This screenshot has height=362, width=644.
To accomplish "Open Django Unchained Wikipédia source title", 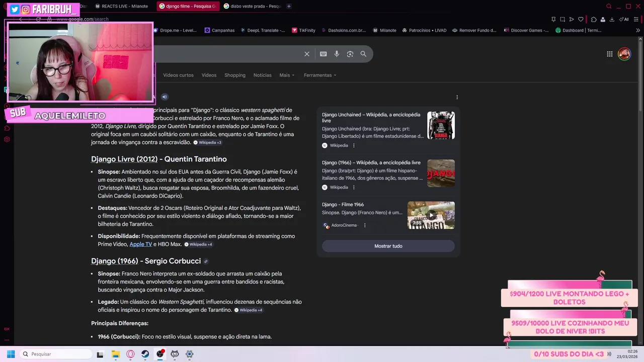I will [x=371, y=118].
